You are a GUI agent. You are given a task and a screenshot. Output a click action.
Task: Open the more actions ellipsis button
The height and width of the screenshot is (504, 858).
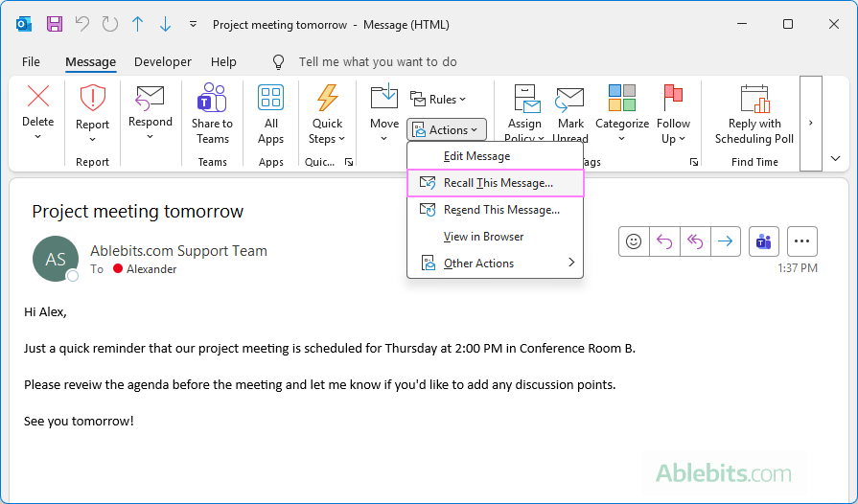pyautogui.click(x=802, y=241)
